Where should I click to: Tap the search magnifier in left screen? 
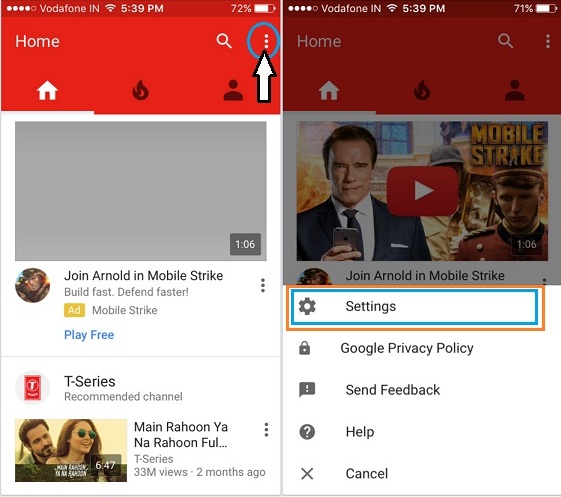[x=224, y=41]
